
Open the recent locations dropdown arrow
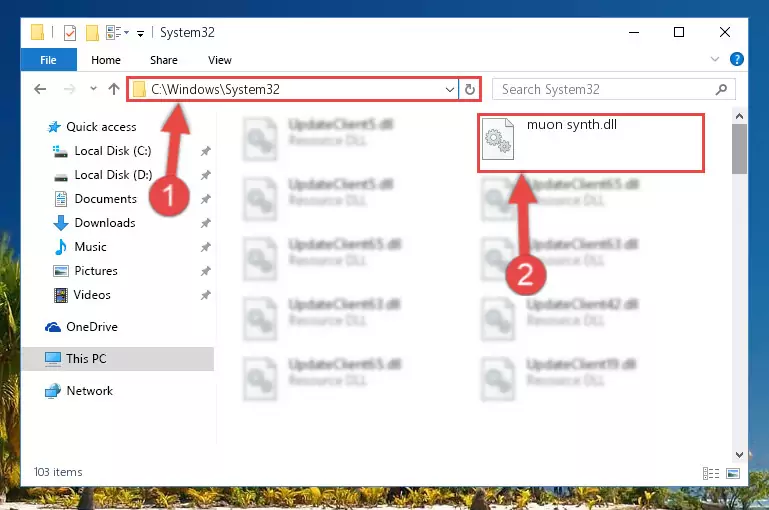click(93, 89)
